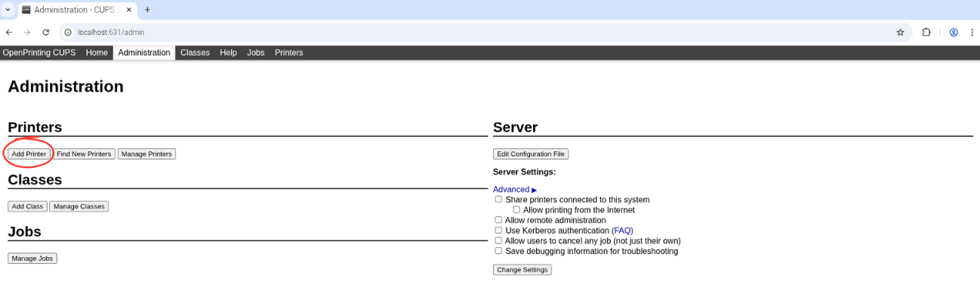Open the OpenPrinting CUPS nav link
The width and height of the screenshot is (980, 291).
tap(39, 53)
